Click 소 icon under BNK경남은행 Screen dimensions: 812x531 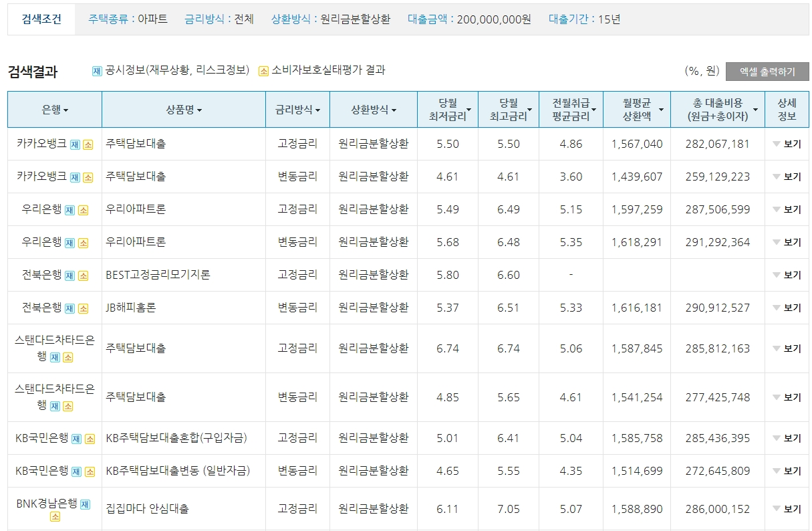point(55,517)
